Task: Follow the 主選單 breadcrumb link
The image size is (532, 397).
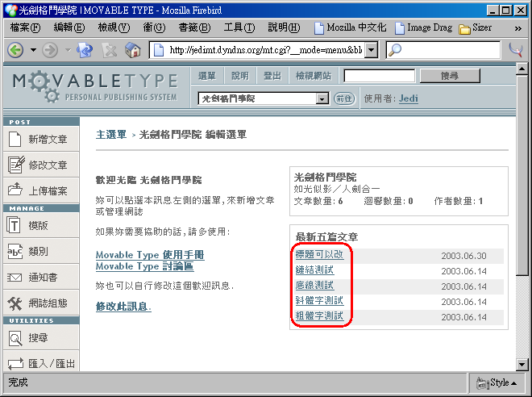Action: click(111, 135)
